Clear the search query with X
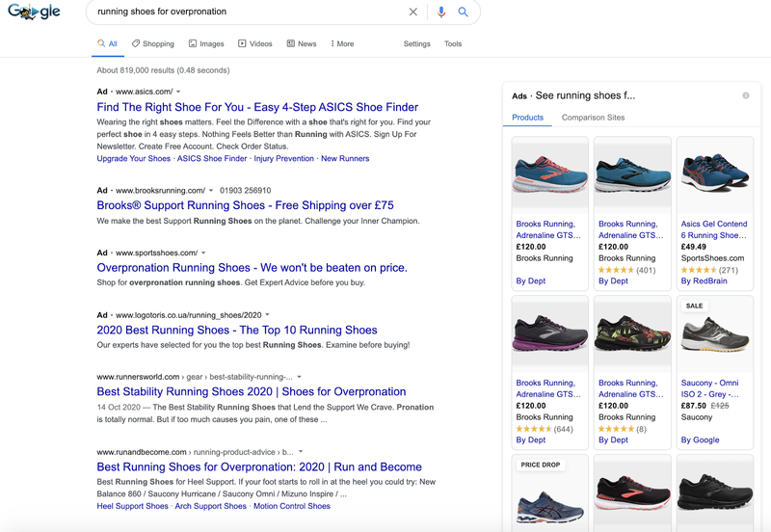This screenshot has width=771, height=532. (413, 12)
